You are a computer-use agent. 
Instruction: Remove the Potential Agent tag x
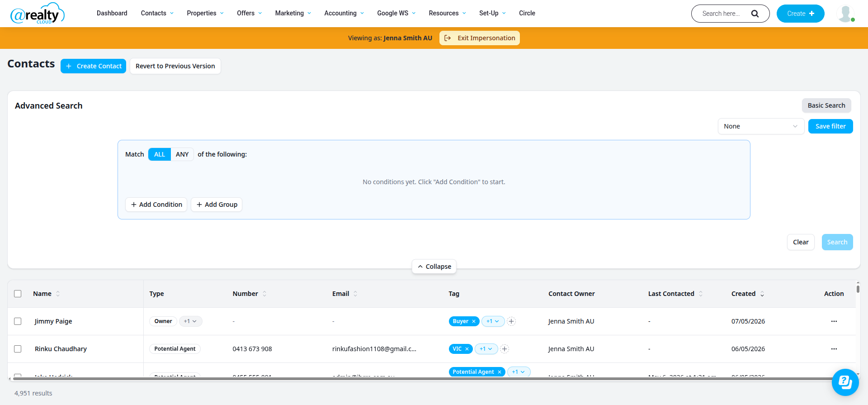pos(500,372)
